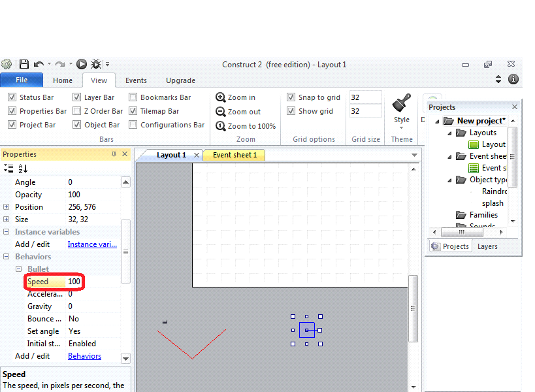Viewport: 535px width, 392px height.
Task: Click the Run layout play icon
Action: coord(82,63)
